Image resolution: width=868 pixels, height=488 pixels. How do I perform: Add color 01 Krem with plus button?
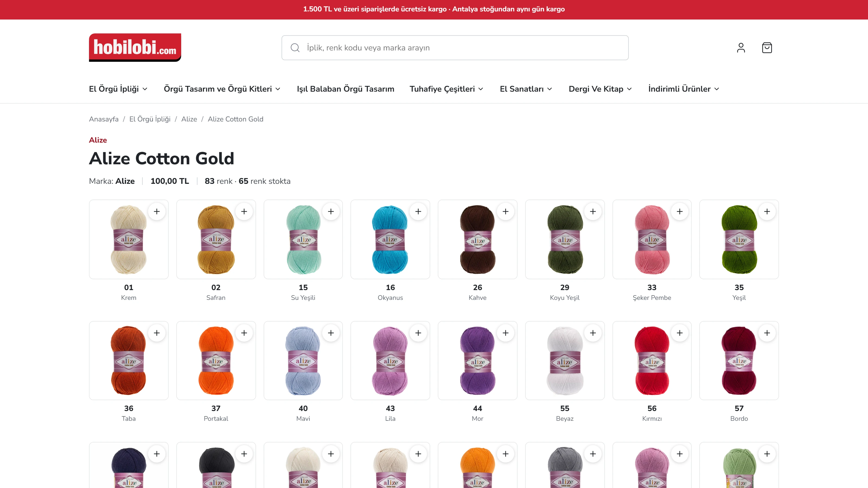157,211
